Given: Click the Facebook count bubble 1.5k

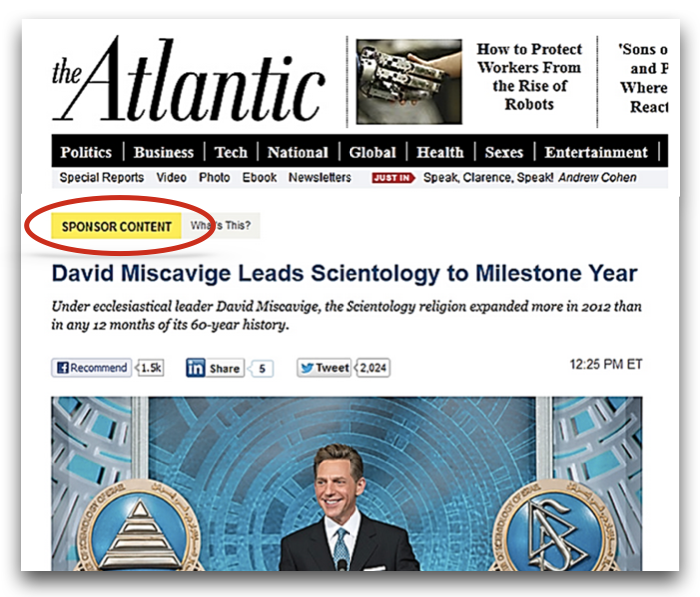Looking at the screenshot, I should [150, 368].
